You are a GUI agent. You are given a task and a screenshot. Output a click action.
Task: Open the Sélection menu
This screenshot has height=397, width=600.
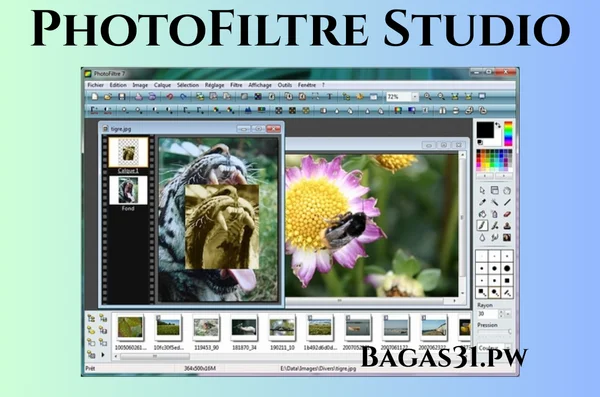(x=188, y=85)
